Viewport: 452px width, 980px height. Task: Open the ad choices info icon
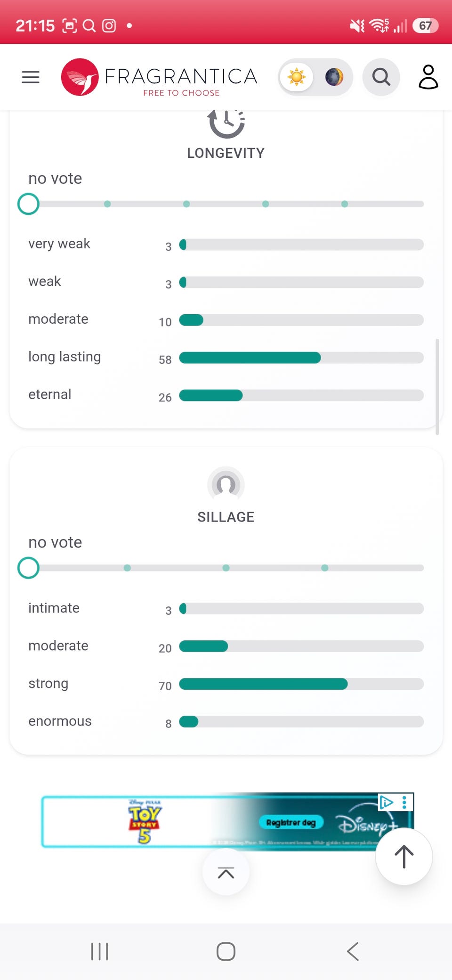tap(387, 802)
